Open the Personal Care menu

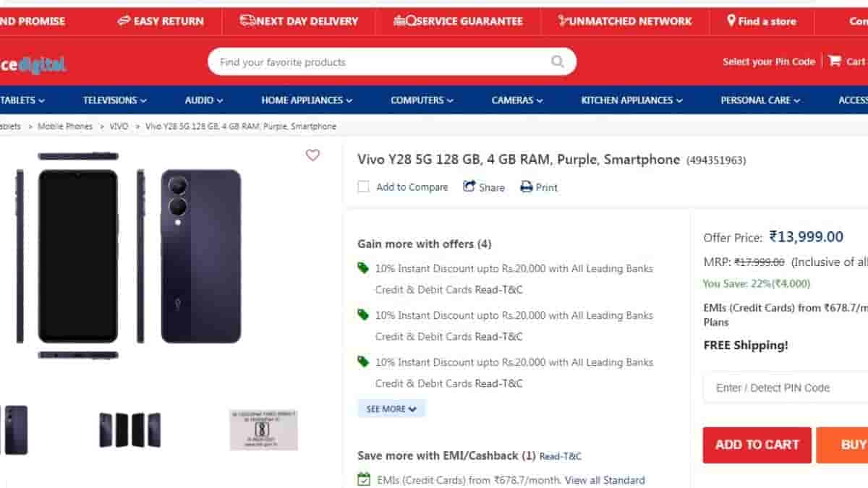click(760, 100)
